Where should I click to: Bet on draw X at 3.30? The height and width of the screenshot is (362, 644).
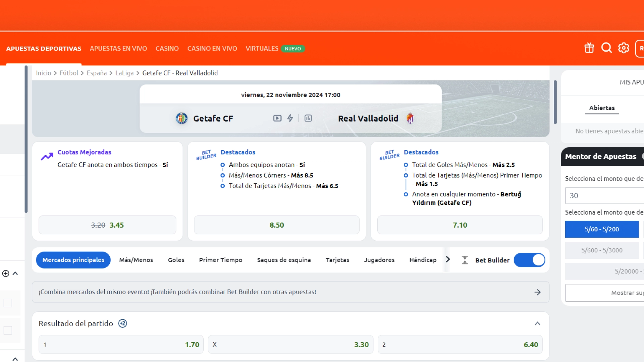pyautogui.click(x=290, y=345)
